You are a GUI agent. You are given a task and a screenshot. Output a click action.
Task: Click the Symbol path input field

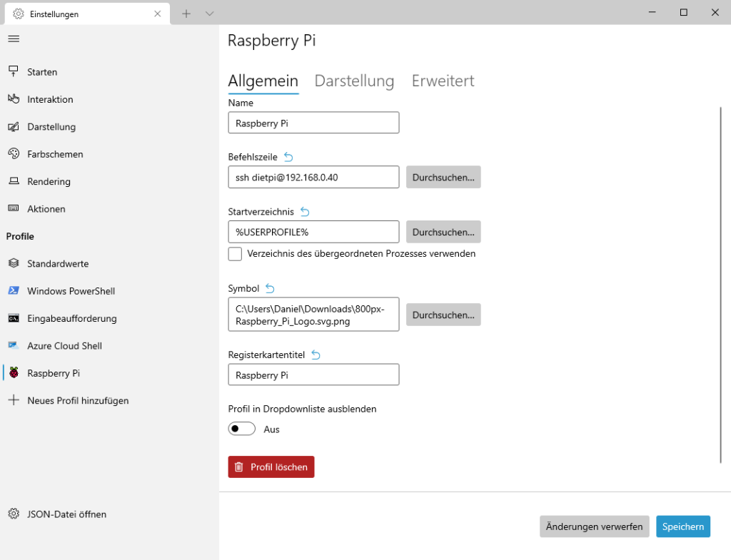tap(314, 315)
